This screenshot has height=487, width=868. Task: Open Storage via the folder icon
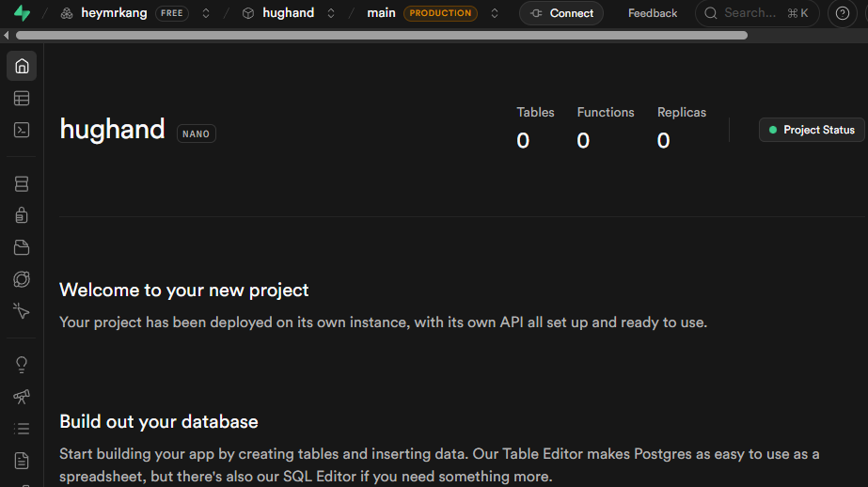pos(22,247)
